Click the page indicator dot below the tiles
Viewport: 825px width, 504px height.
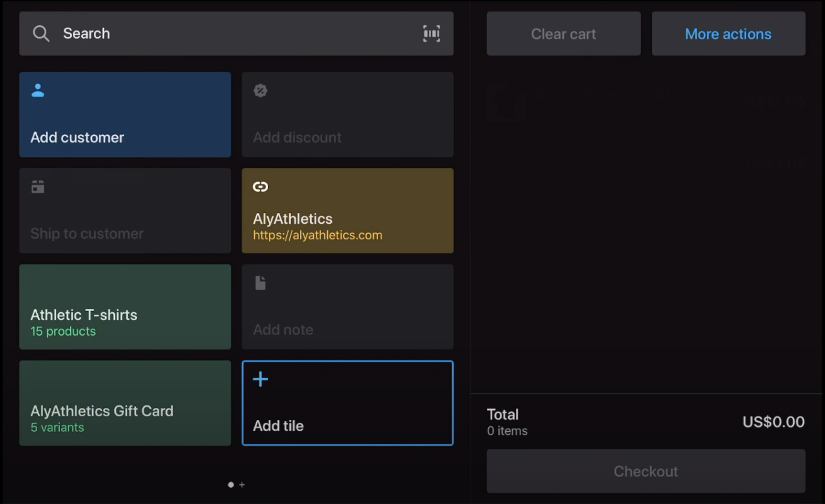(231, 485)
